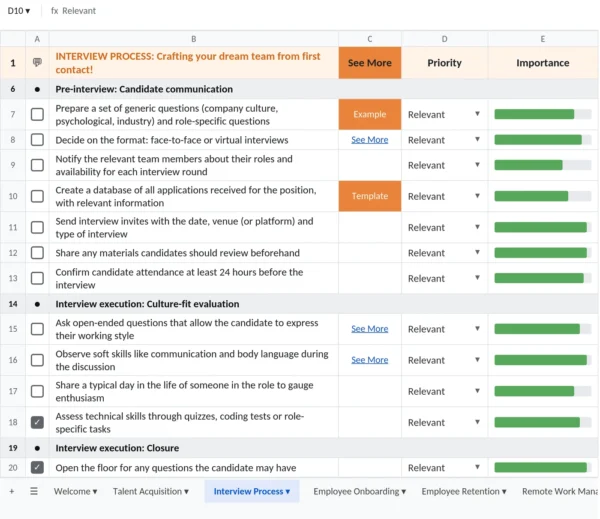Click the comment icon in row 1
The width and height of the screenshot is (600, 519).
[x=37, y=62]
